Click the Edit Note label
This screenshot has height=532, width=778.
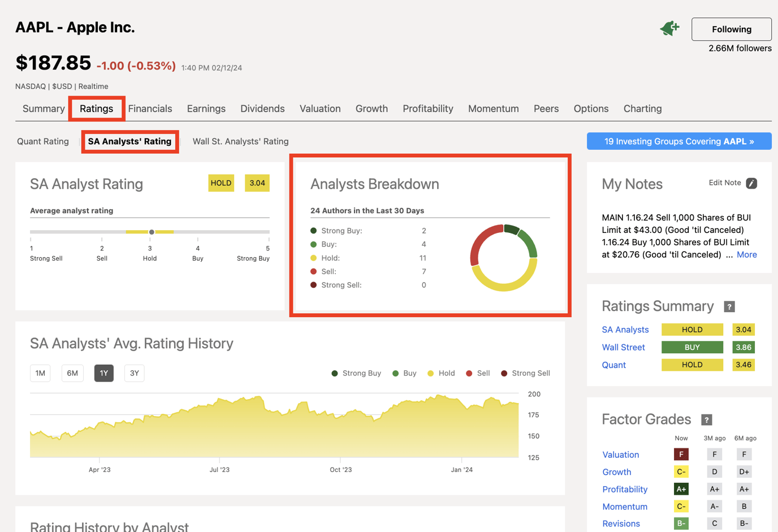click(725, 183)
